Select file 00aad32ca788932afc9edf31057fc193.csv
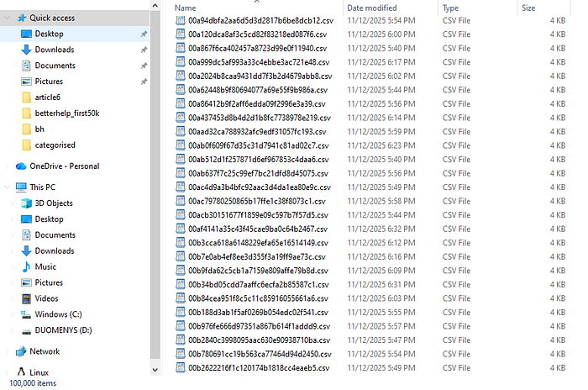 pos(257,132)
